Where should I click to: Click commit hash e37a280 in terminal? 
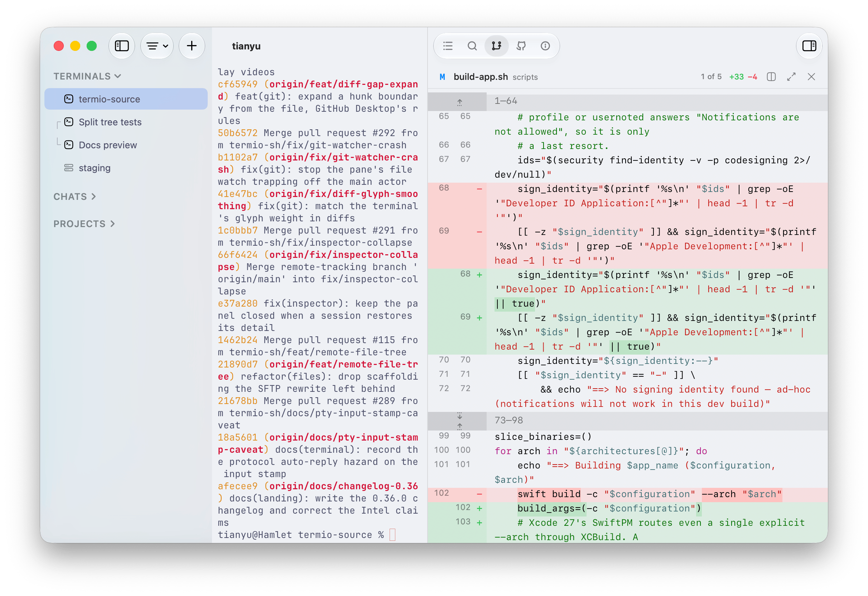[x=237, y=303]
